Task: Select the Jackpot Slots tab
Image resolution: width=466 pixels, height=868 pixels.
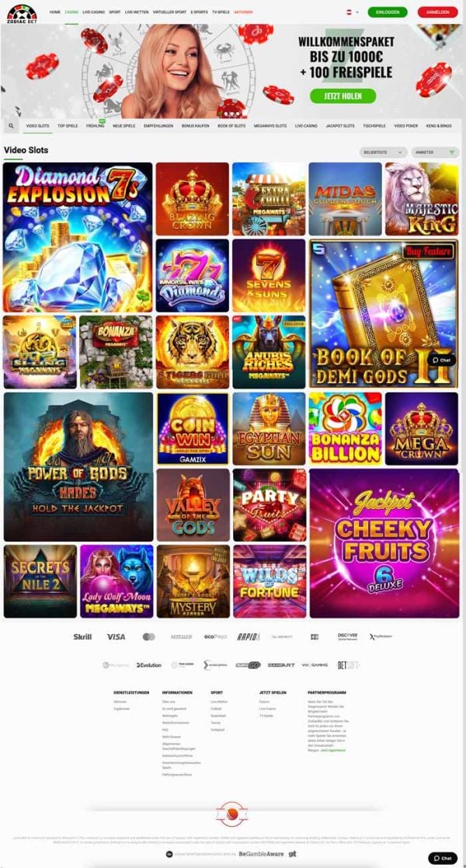Action: pos(340,126)
